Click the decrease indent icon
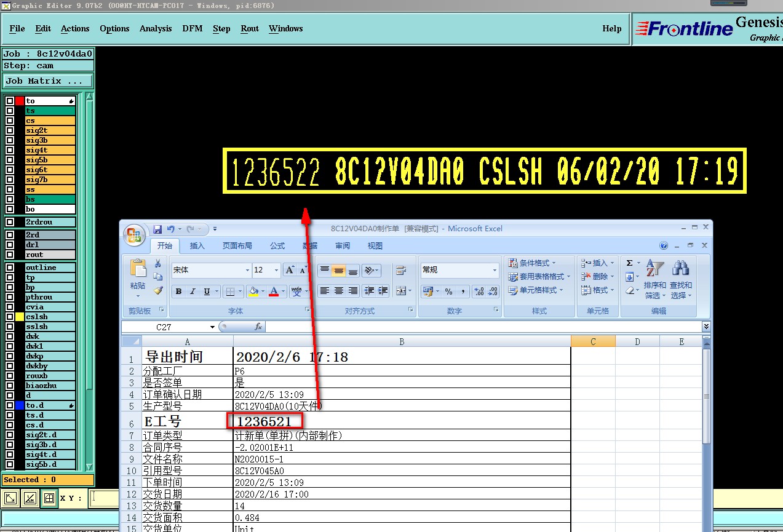 pyautogui.click(x=370, y=291)
